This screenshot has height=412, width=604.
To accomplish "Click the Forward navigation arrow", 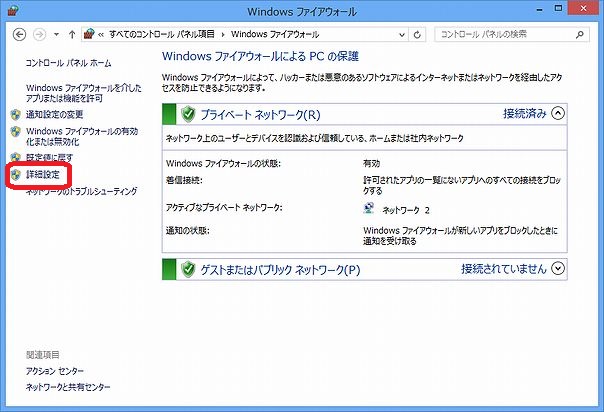I will click(39, 35).
